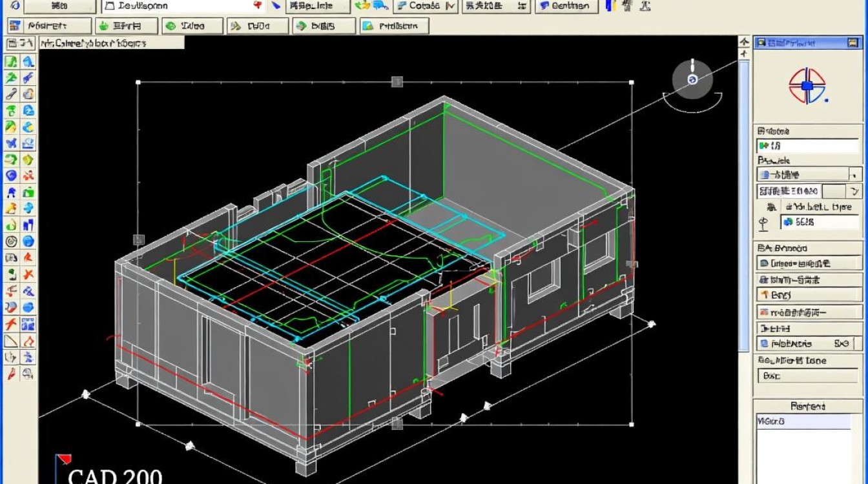The image size is (868, 484).
Task: Click the red pin icon in top toolbar
Action: tap(258, 6)
